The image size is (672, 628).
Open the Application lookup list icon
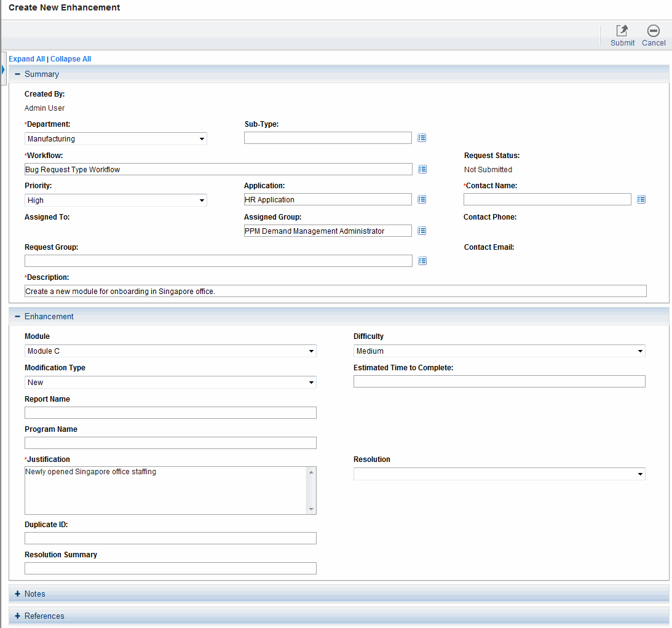tap(422, 199)
